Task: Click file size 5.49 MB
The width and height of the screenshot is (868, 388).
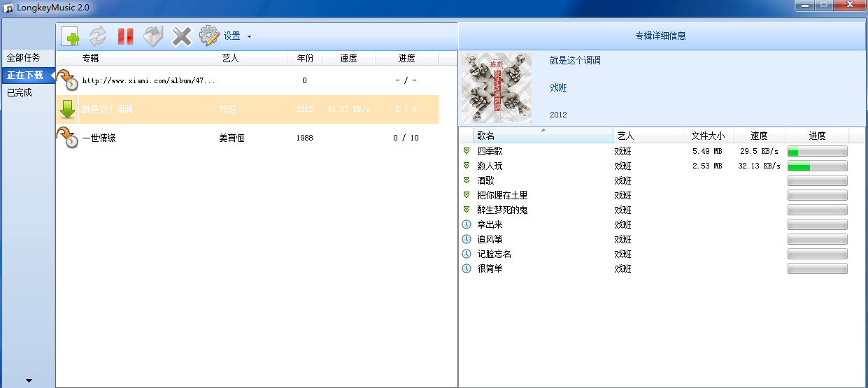Action: (707, 151)
